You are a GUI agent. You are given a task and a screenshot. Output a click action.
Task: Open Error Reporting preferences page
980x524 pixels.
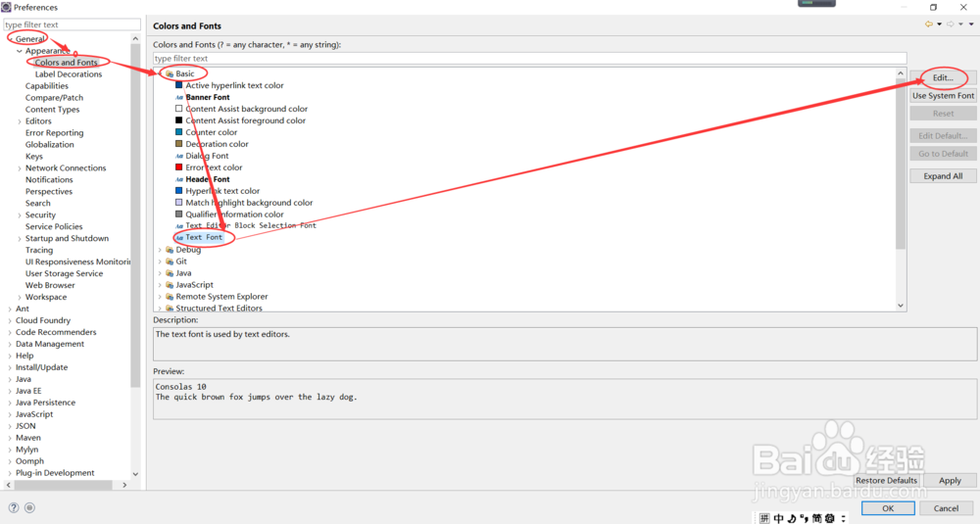54,132
